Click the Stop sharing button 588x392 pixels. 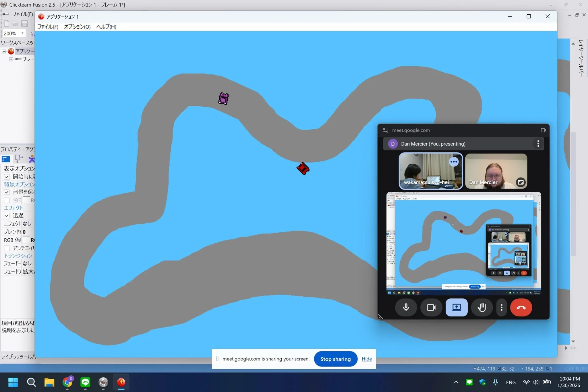(335, 359)
